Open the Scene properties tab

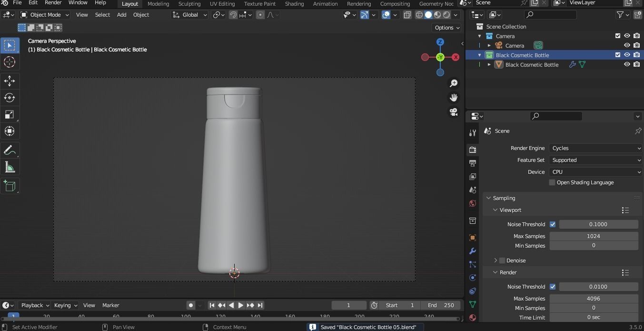click(x=472, y=190)
